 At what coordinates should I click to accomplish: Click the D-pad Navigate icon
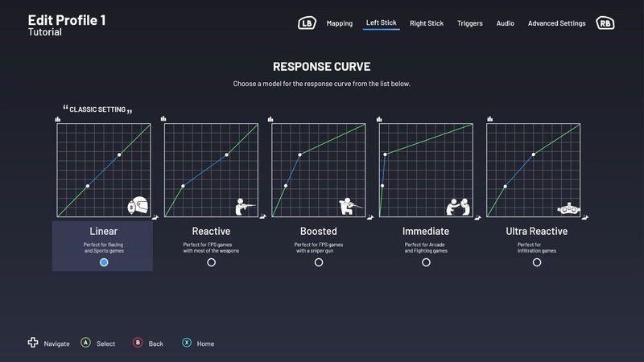click(x=33, y=343)
